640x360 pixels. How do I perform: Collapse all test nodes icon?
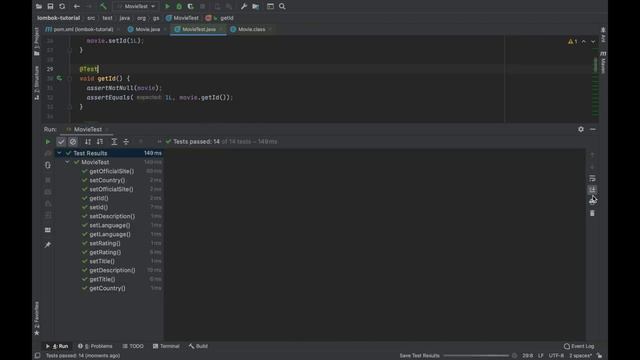point(126,142)
